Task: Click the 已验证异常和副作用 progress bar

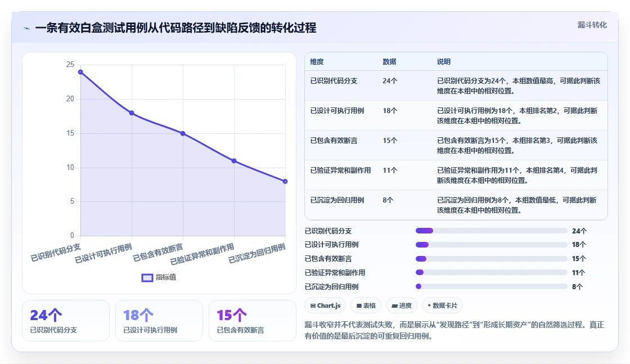Action: tap(492, 272)
